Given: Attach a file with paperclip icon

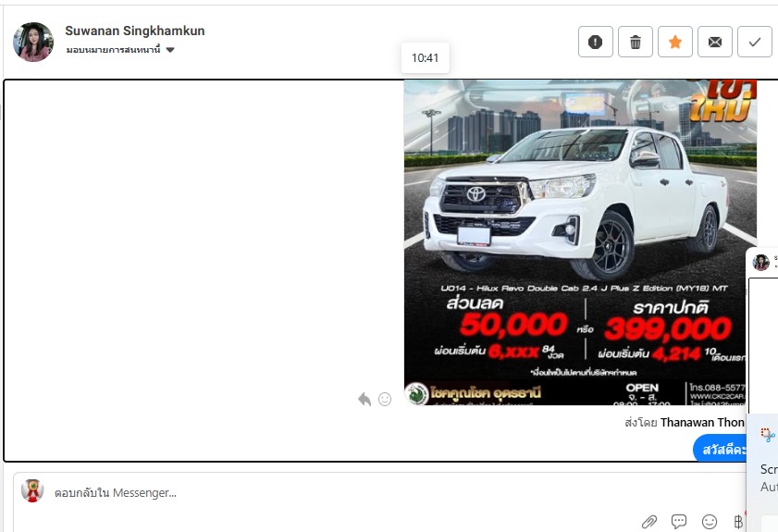Looking at the screenshot, I should [649, 522].
